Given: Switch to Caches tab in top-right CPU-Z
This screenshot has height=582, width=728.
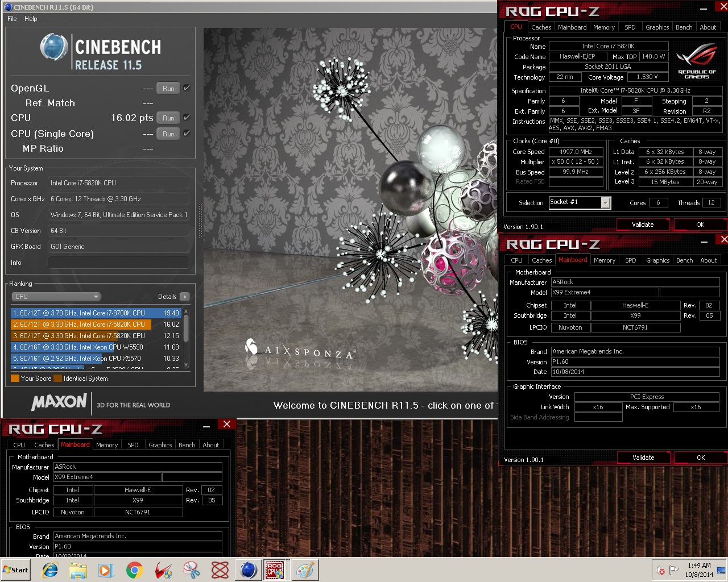Looking at the screenshot, I should pos(541,27).
